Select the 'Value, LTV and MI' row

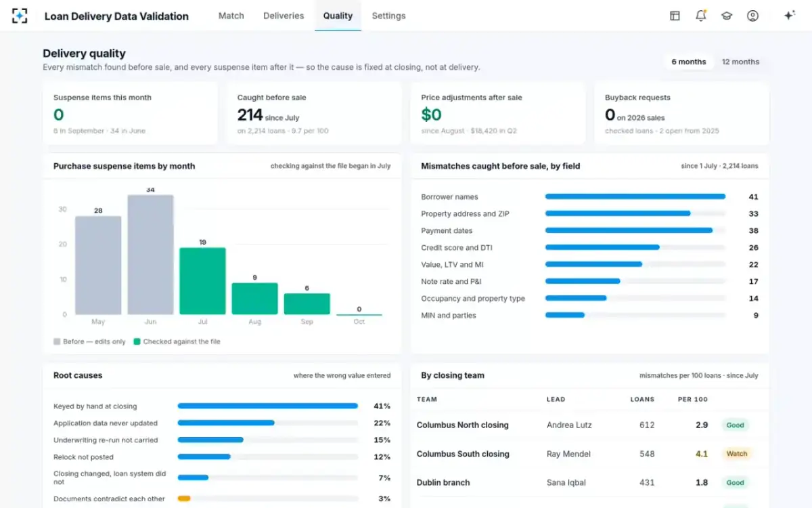coord(589,265)
